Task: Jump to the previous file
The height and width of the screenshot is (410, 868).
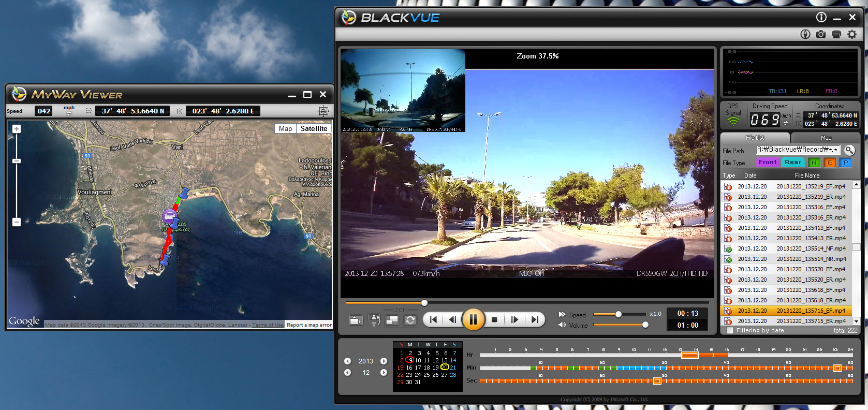Action: [x=433, y=319]
